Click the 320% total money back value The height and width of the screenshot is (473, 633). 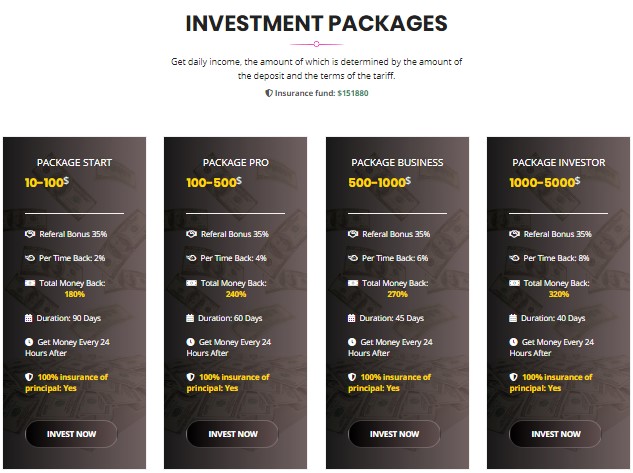(559, 294)
